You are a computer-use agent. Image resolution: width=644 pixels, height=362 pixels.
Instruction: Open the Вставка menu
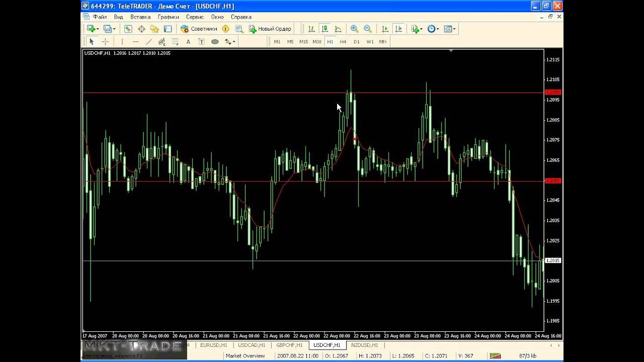pos(140,17)
